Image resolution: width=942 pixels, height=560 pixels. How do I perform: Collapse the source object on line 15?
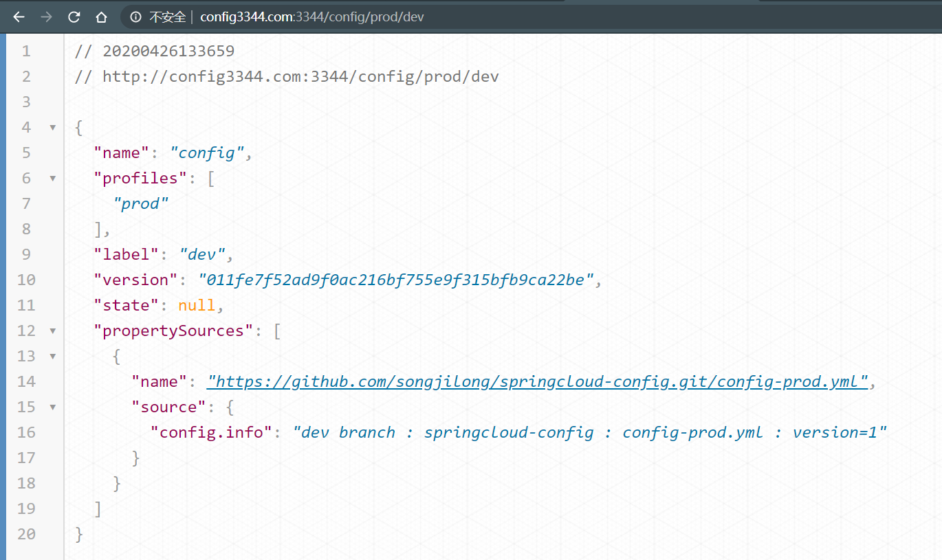tap(52, 407)
